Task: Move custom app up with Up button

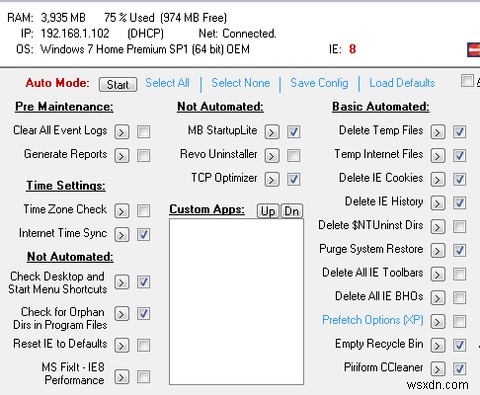Action: tap(268, 211)
